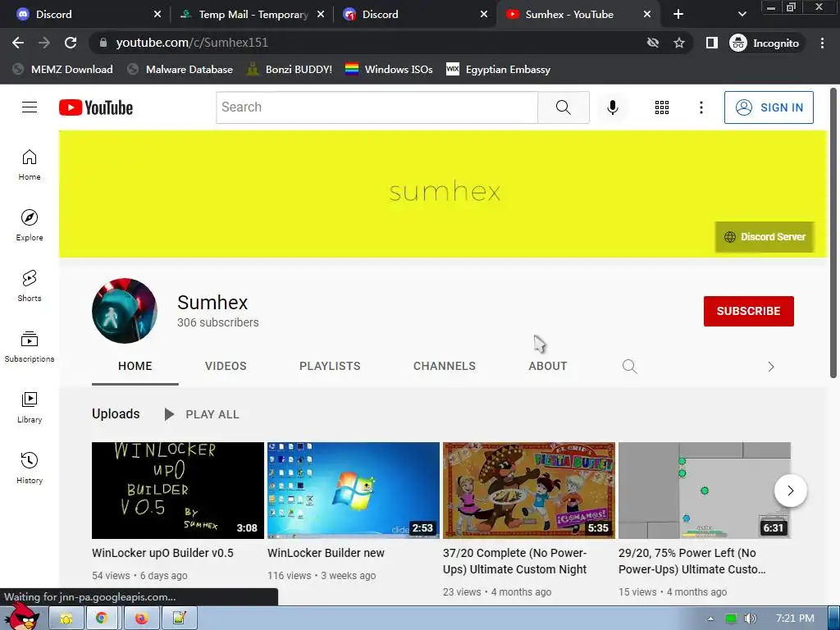Open Subscriptions in the sidebar
This screenshot has width=840, height=630.
tap(30, 347)
